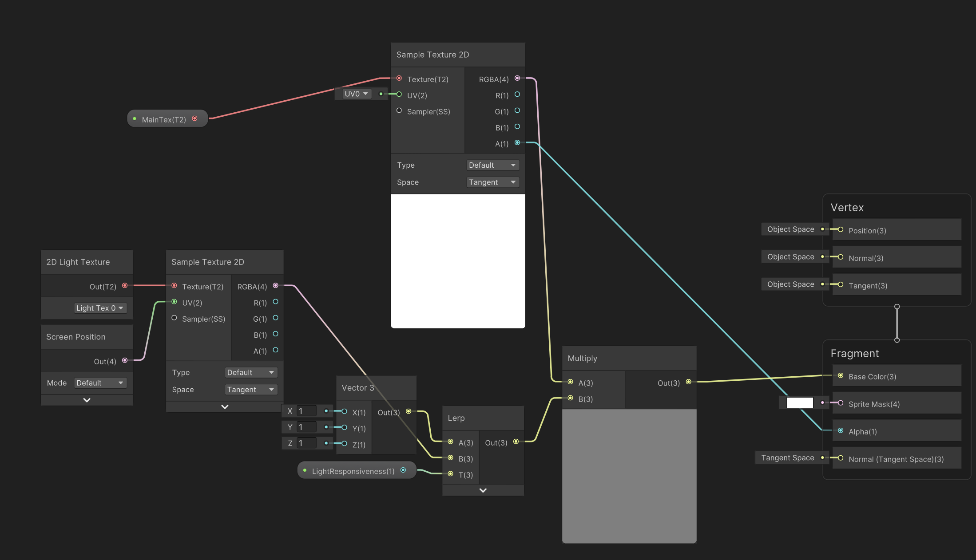The width and height of the screenshot is (976, 560).
Task: Click the Normal (Tangent Space)(3) input port
Action: (841, 459)
